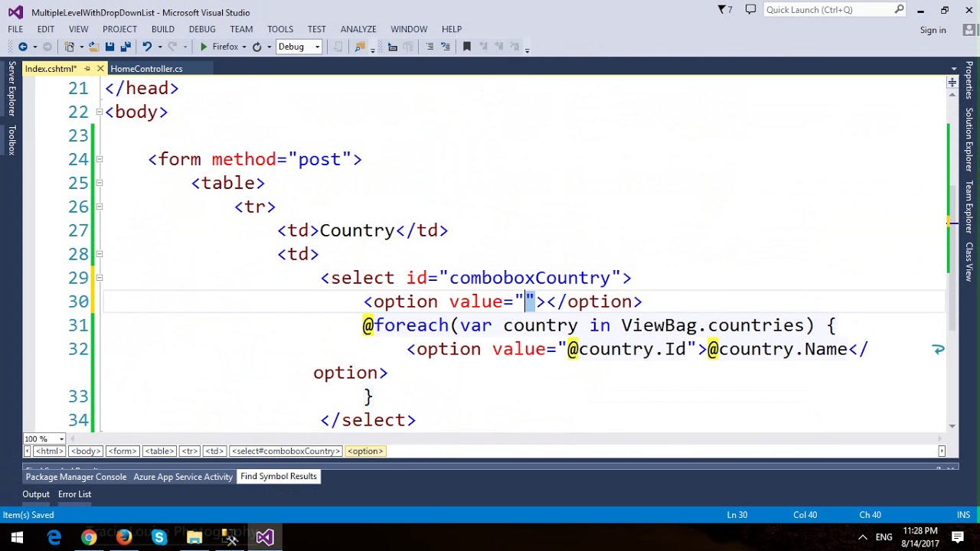Image resolution: width=980 pixels, height=551 pixels.
Task: Open the Solution Explorer side tab
Action: pos(969,139)
